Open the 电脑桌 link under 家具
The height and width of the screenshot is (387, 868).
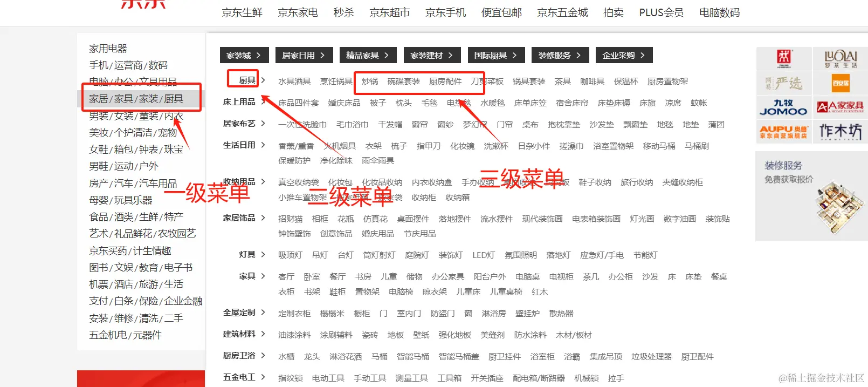tap(528, 277)
